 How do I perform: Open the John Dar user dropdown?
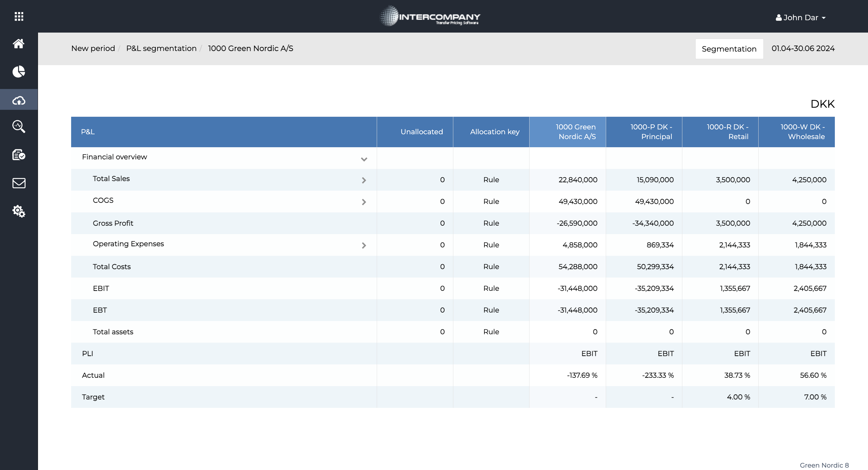(x=800, y=17)
